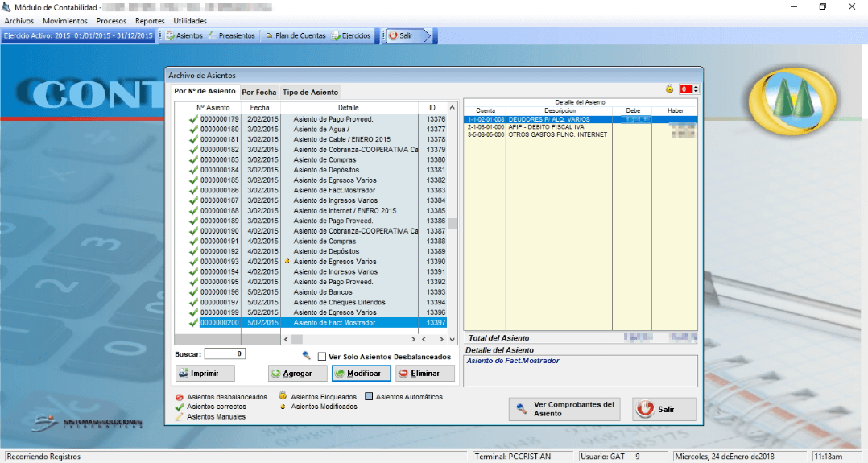
Task: Click the Eliminar button
Action: pyautogui.click(x=424, y=374)
